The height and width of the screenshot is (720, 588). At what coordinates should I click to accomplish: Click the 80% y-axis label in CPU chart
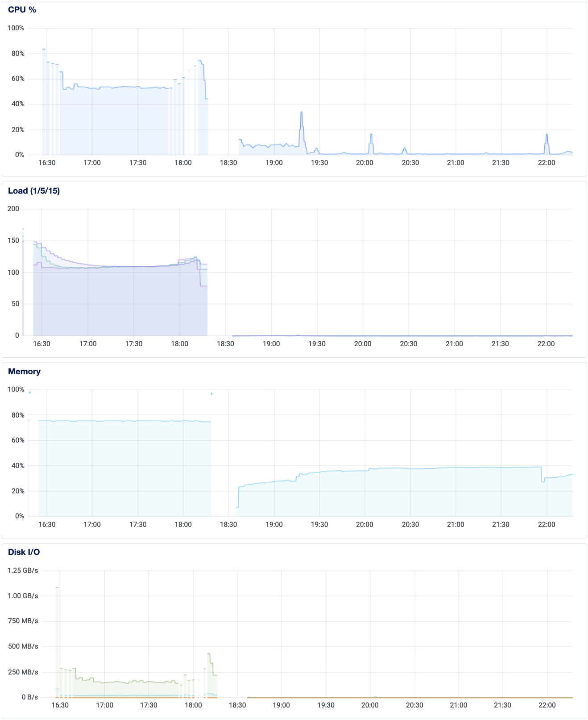[x=18, y=54]
